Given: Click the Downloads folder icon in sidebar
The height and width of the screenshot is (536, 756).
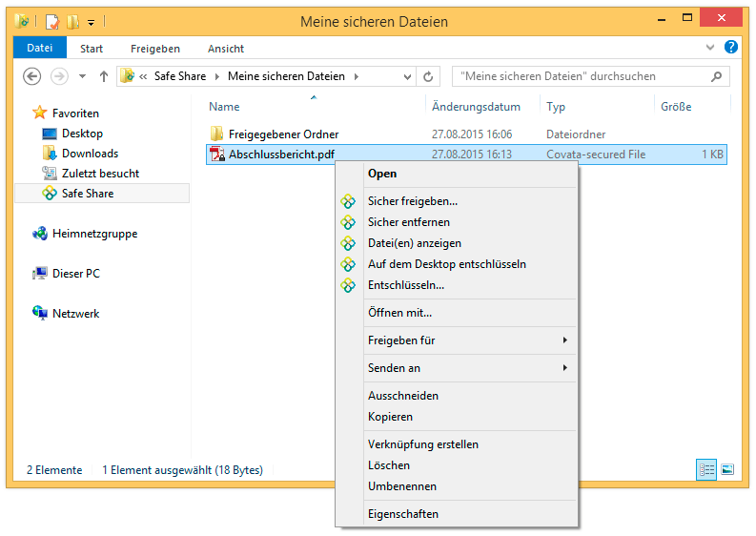Looking at the screenshot, I should tap(50, 154).
